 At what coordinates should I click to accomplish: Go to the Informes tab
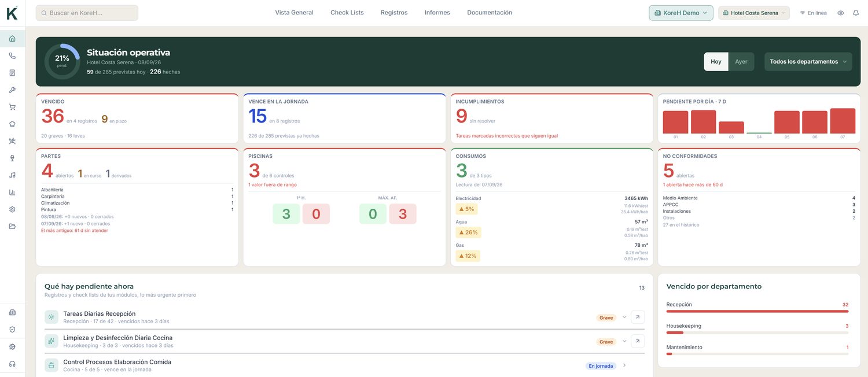point(437,13)
